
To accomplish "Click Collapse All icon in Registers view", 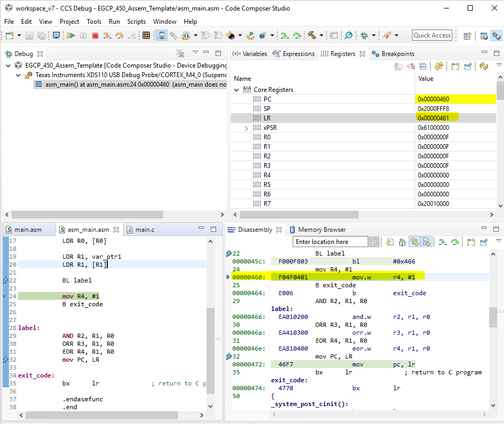I will [x=423, y=66].
